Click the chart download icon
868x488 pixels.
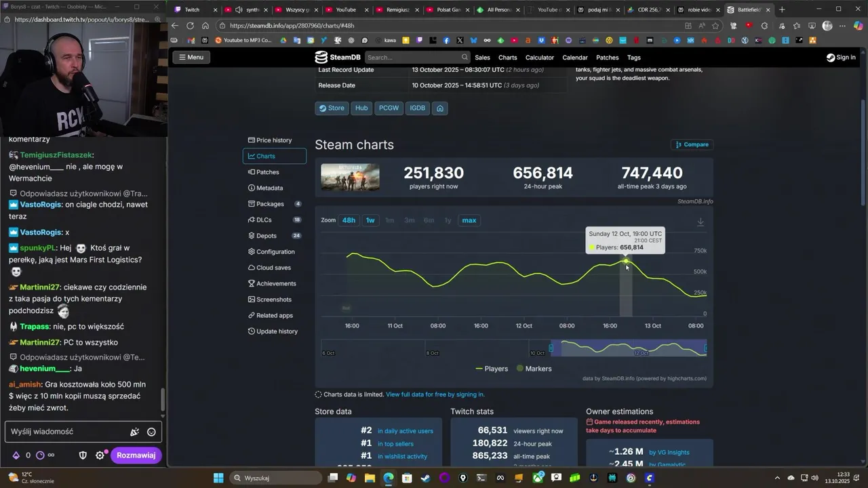[x=701, y=222]
